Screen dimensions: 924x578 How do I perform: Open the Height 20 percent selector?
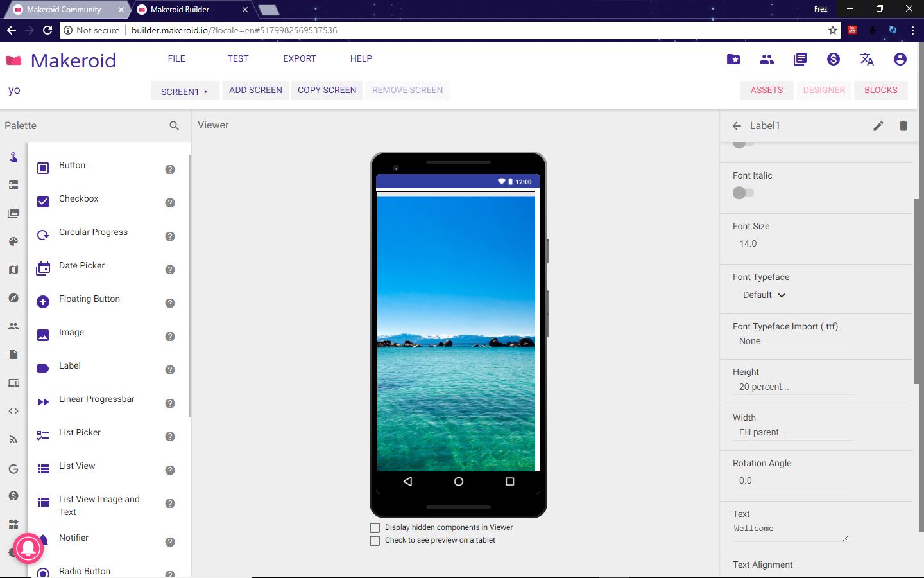click(x=764, y=387)
